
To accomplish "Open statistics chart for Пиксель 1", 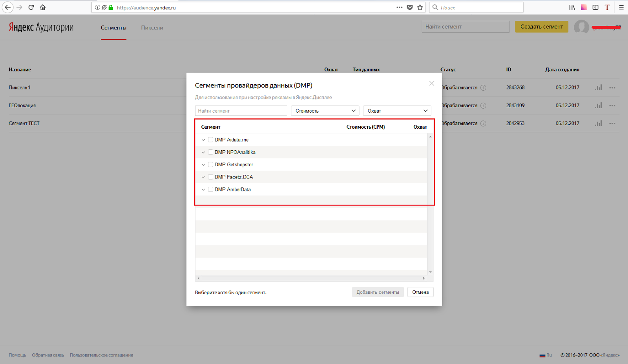I will [x=598, y=87].
